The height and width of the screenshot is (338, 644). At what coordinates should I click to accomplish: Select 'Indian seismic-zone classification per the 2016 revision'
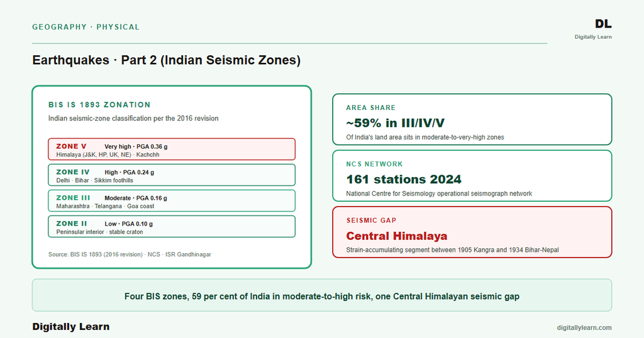133,118
